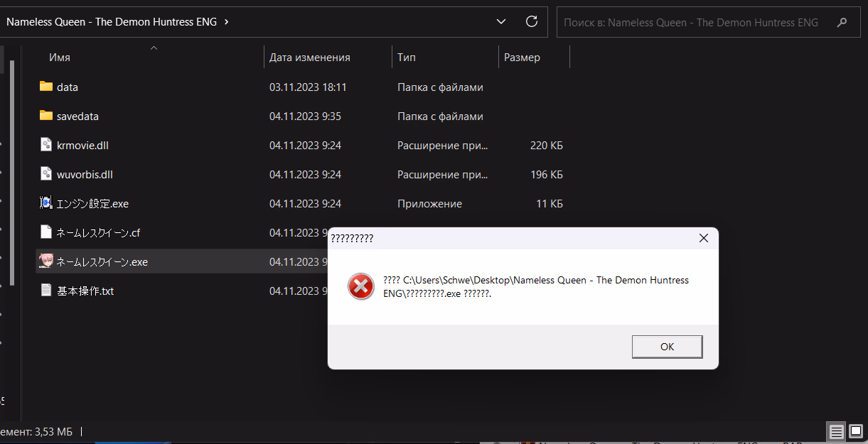Switch to details view layout icon
Image resolution: width=868 pixels, height=444 pixels.
coord(837,431)
